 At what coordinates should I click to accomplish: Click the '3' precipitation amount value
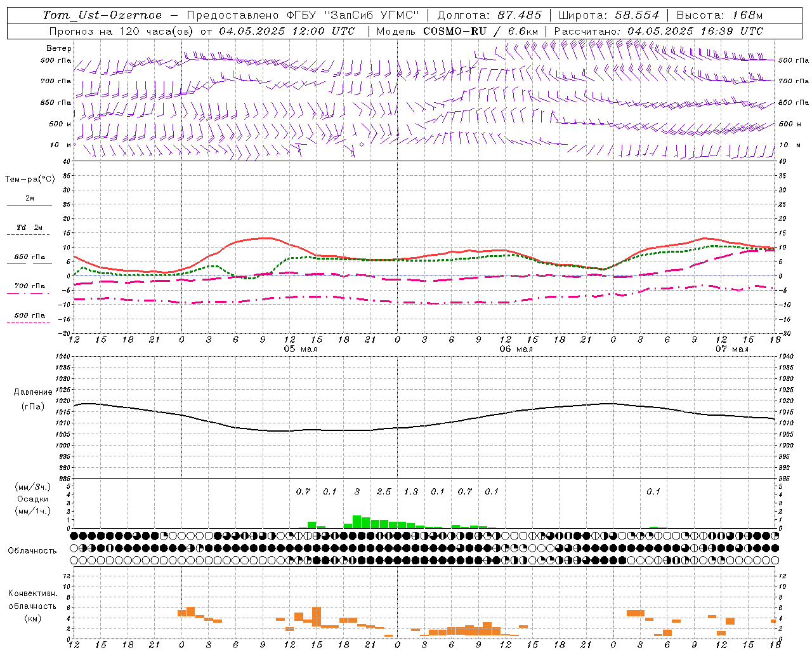coord(357,492)
